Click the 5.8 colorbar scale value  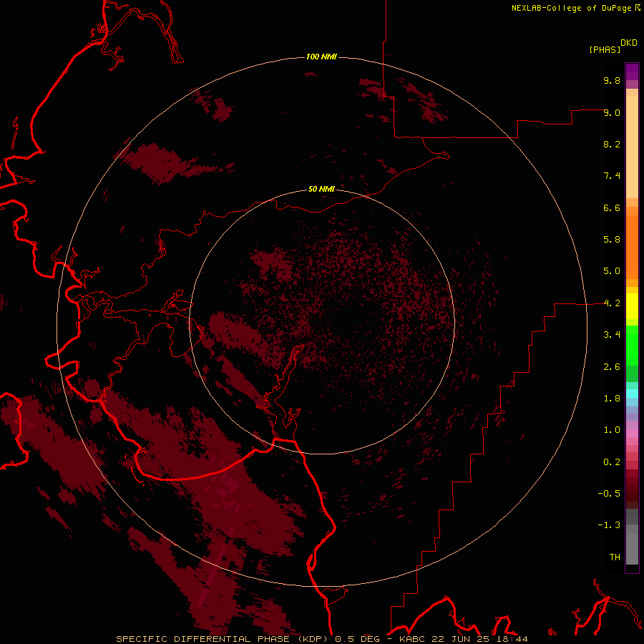(612, 240)
